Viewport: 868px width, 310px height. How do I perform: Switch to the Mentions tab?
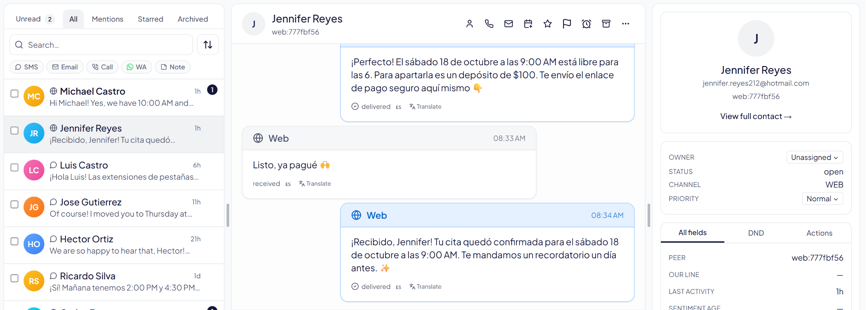click(x=108, y=19)
